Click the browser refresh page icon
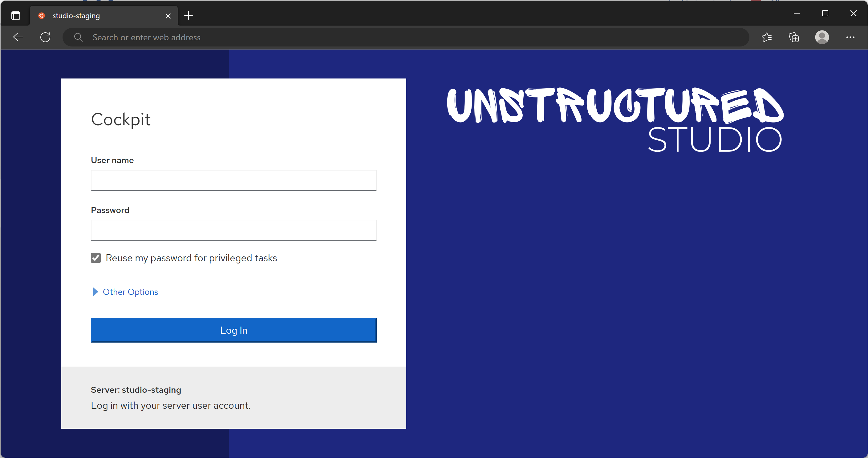868x458 pixels. point(45,37)
